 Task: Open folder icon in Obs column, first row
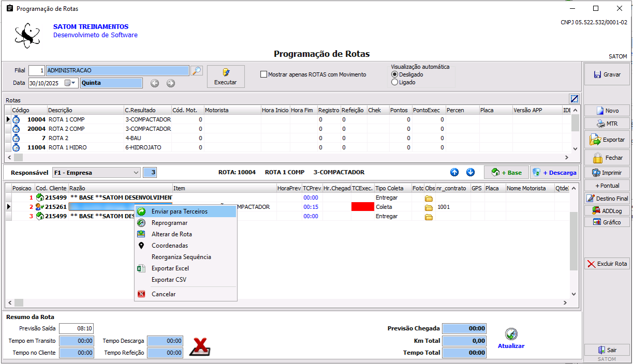point(429,198)
